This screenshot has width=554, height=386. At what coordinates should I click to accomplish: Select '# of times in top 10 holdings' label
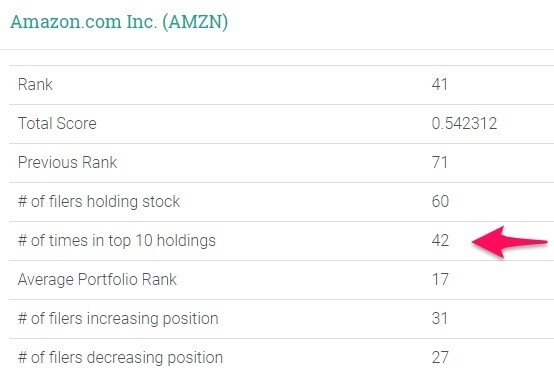pos(117,241)
